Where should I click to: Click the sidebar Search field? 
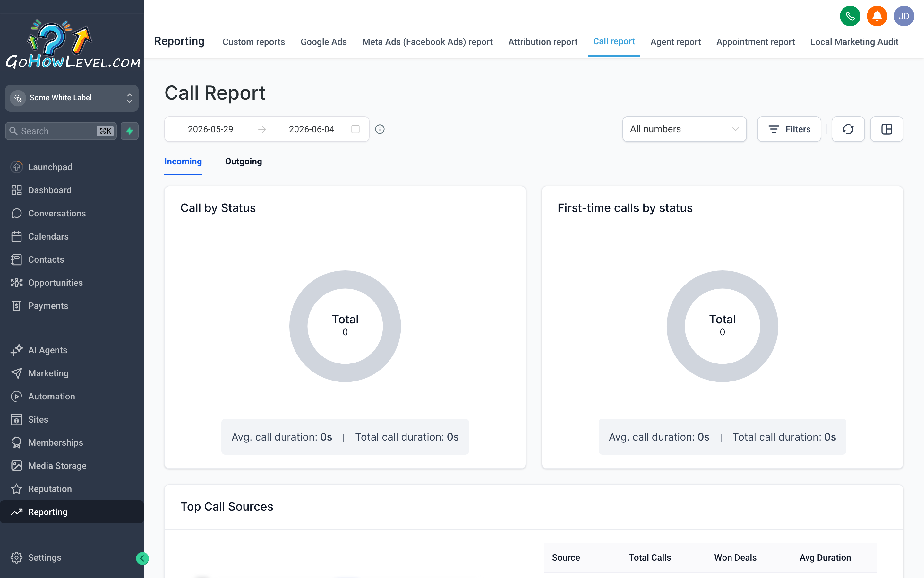point(61,131)
